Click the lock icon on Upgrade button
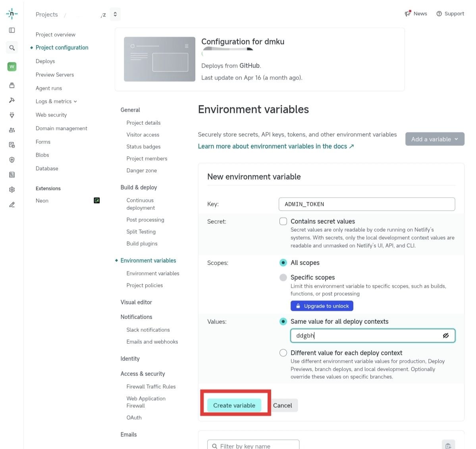Viewport: 476px width, 449px height. tap(298, 306)
